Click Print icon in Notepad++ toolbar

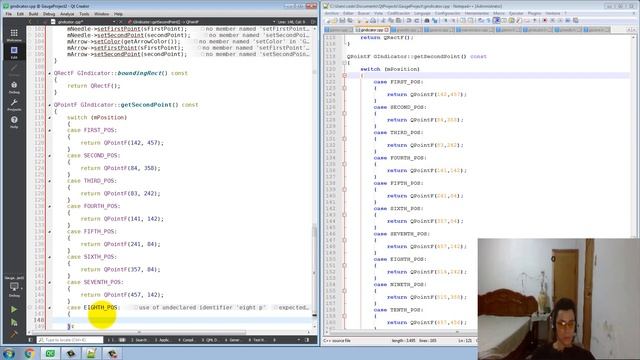373,20
